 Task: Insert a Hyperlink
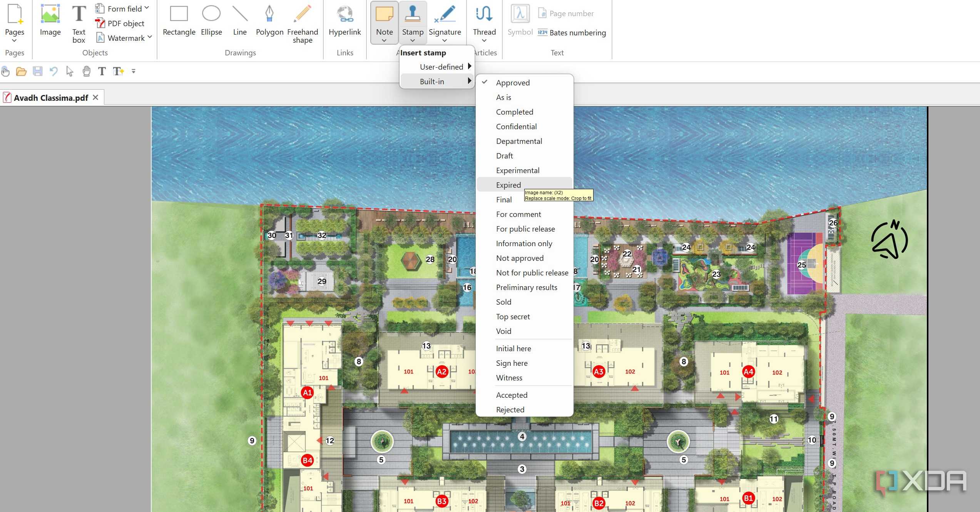(x=345, y=21)
